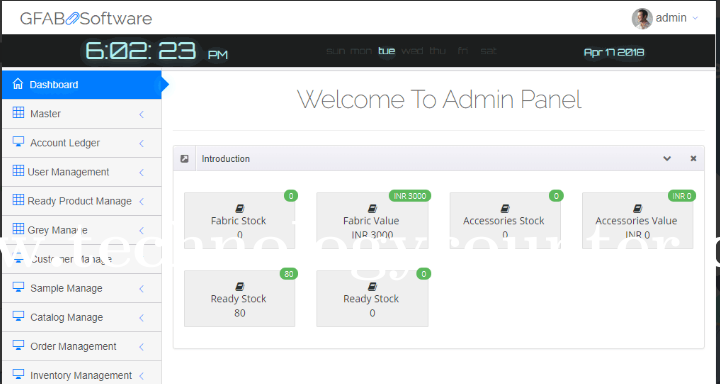Open the Inventory Management menu item

click(82, 373)
